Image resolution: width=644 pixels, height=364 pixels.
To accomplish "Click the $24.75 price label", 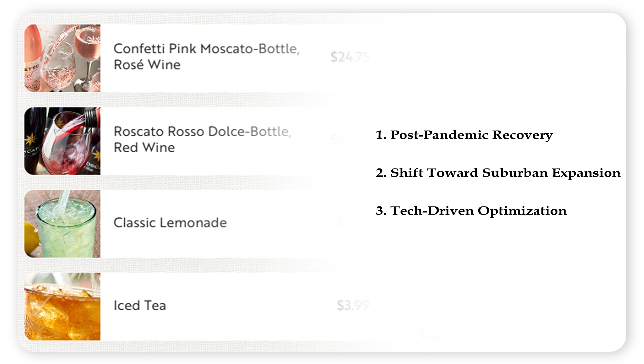I will pyautogui.click(x=350, y=57).
